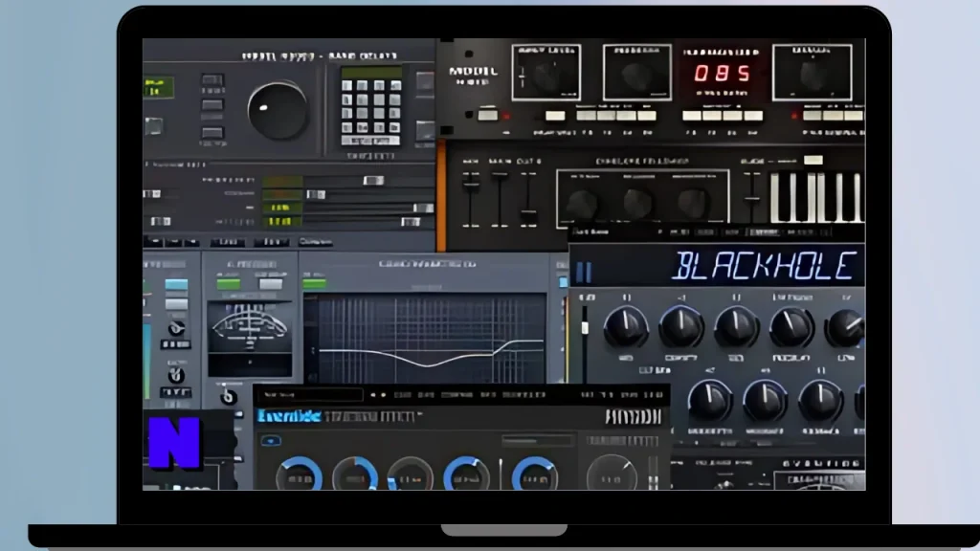
Task: Click the BLACKHOLE display title
Action: [x=763, y=266]
